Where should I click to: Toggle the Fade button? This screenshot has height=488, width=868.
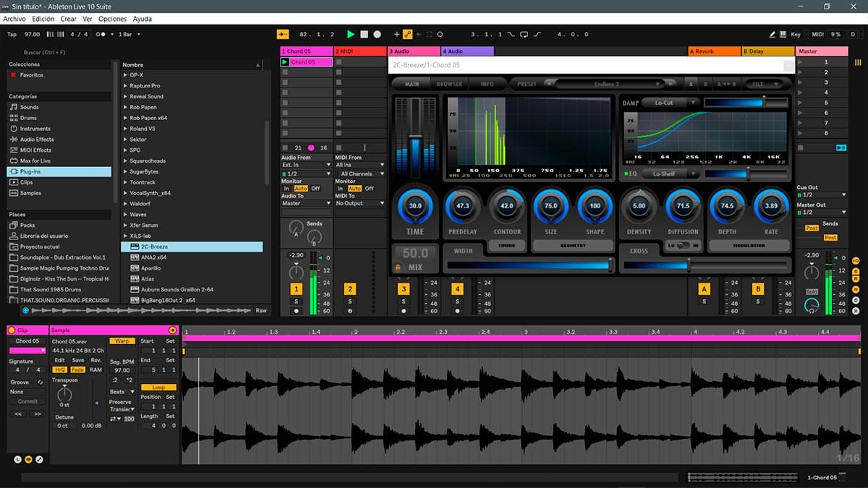[77, 369]
